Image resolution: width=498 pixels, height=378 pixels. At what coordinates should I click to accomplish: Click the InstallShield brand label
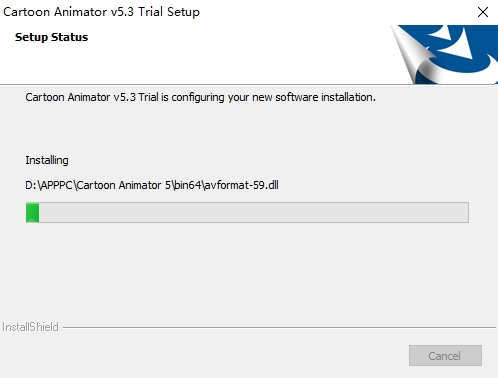click(30, 327)
